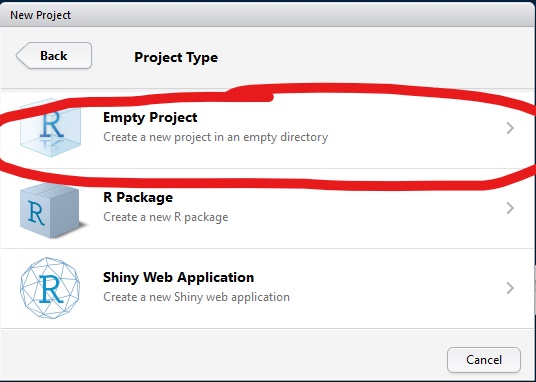Click the pointed arrow tip of Back button

coord(21,55)
